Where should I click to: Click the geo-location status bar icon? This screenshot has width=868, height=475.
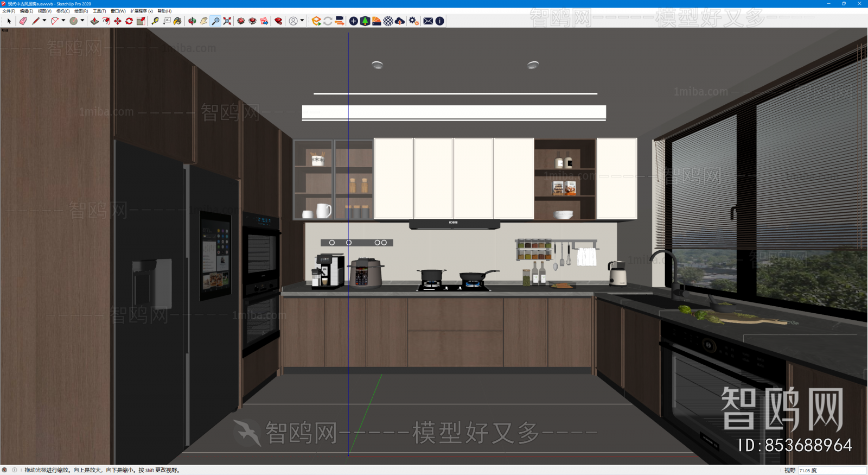tap(5, 470)
